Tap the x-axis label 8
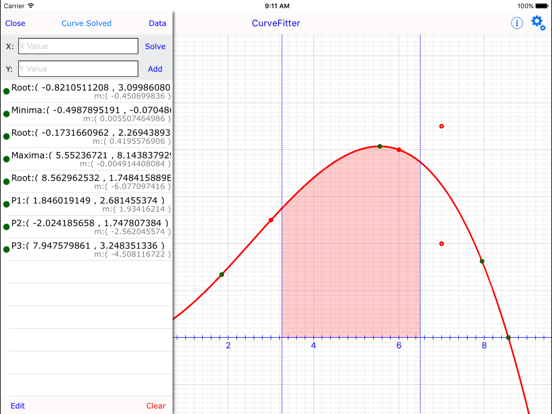 [484, 345]
